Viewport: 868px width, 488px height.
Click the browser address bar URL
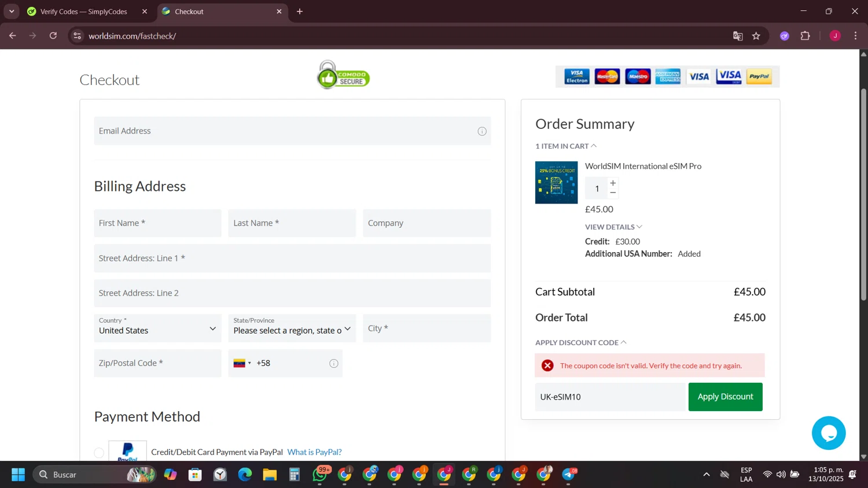(x=133, y=36)
